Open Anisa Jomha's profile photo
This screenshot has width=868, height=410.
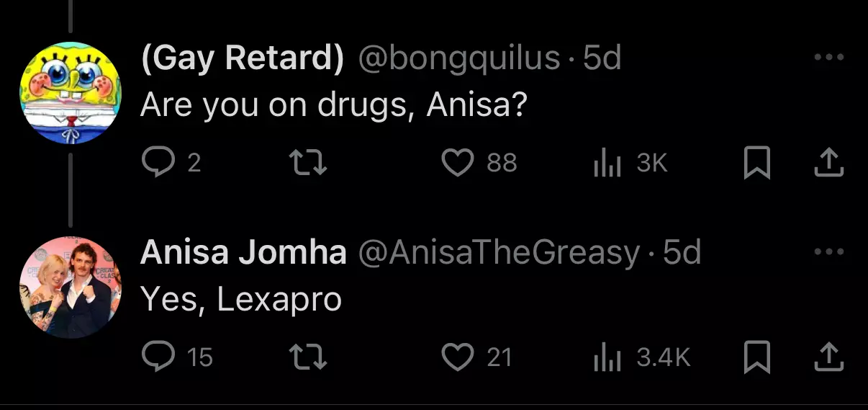pos(71,287)
